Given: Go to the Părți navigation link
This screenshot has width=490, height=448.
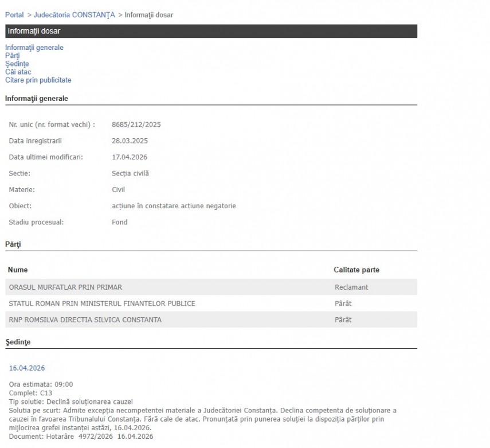Looking at the screenshot, I should (x=13, y=56).
